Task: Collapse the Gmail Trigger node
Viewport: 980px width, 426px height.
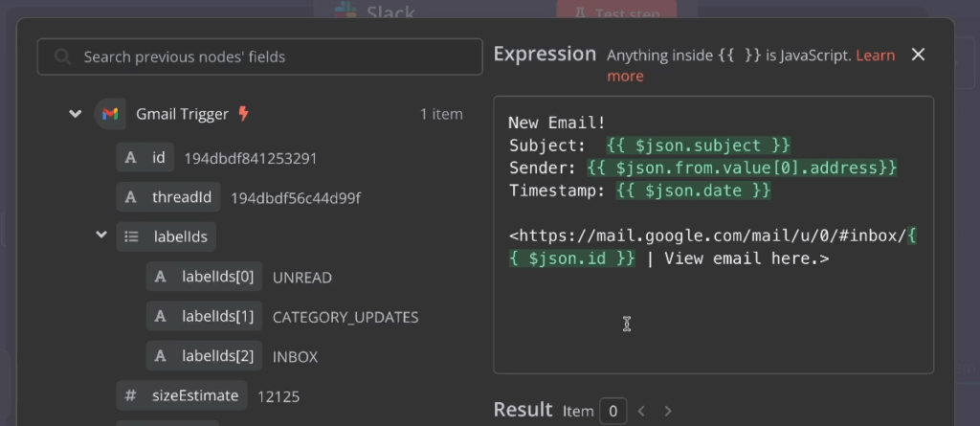Action: pos(76,114)
